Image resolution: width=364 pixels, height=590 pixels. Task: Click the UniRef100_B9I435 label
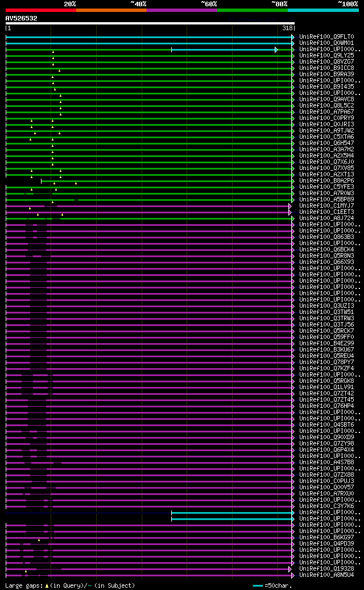326,87
